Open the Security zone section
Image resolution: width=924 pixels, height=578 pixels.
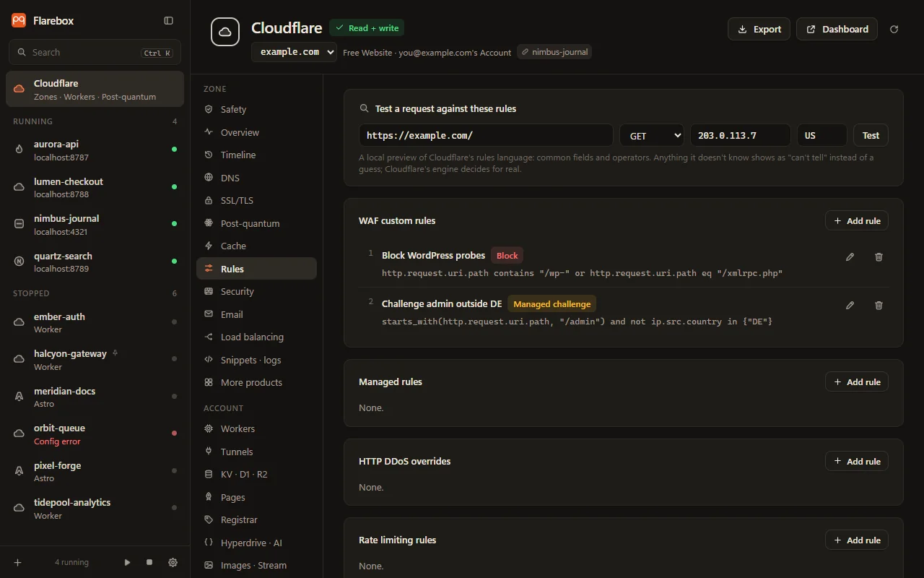pyautogui.click(x=256, y=291)
